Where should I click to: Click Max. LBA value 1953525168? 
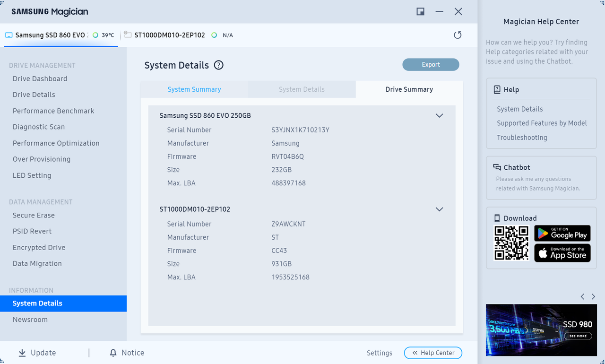[x=290, y=277]
